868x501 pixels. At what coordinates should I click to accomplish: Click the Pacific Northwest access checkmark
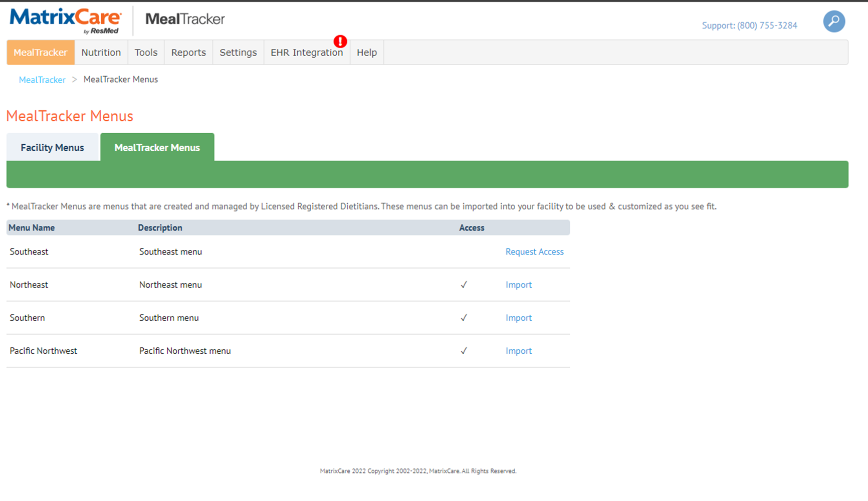[x=464, y=351]
